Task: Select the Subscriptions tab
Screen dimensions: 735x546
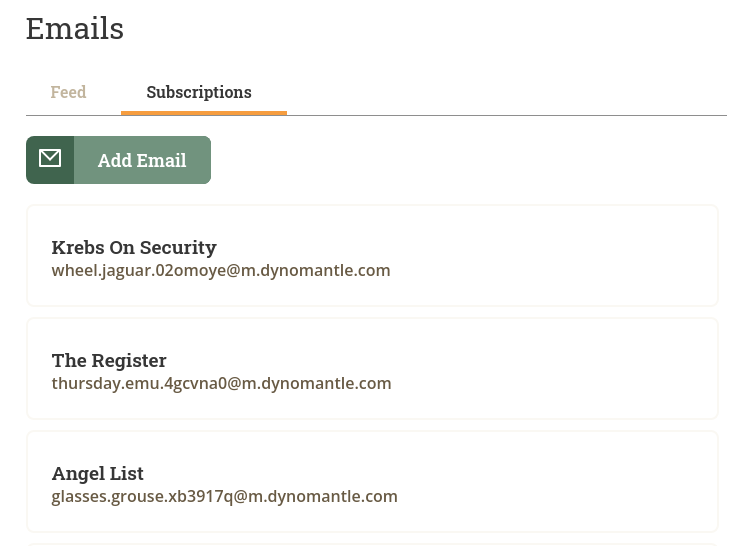Action: (x=199, y=92)
